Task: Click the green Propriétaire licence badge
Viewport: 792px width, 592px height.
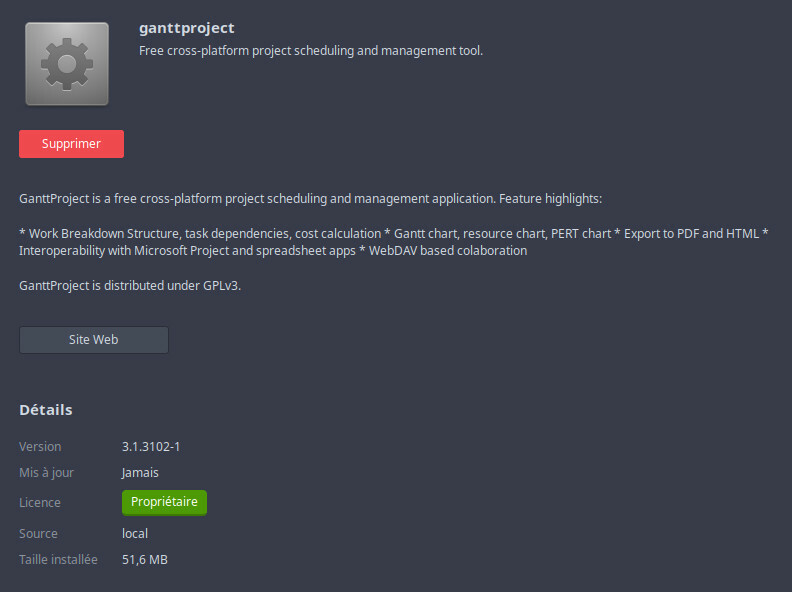Action: click(x=164, y=502)
